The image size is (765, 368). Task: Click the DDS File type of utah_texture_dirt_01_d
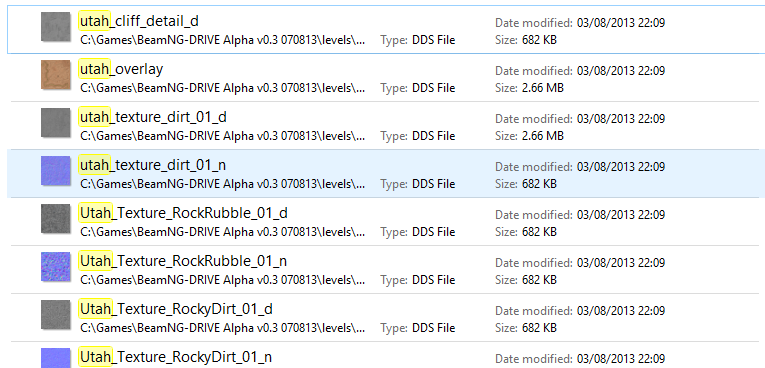(x=434, y=136)
